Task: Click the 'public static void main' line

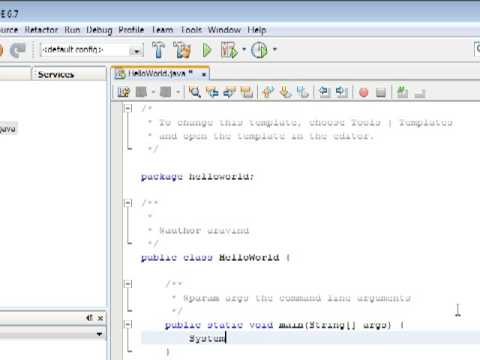Action: pyautogui.click(x=284, y=325)
